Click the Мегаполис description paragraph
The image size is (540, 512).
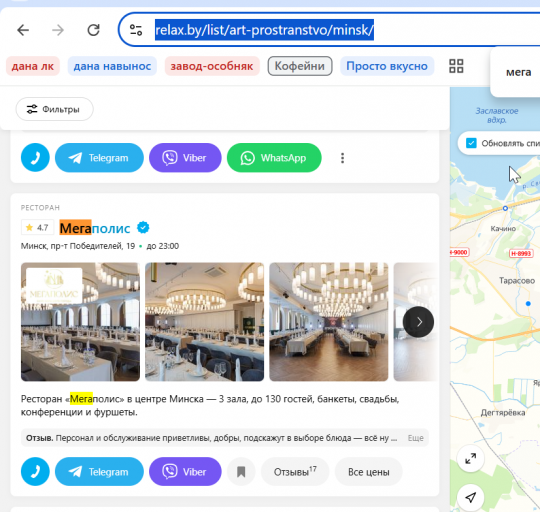point(210,405)
